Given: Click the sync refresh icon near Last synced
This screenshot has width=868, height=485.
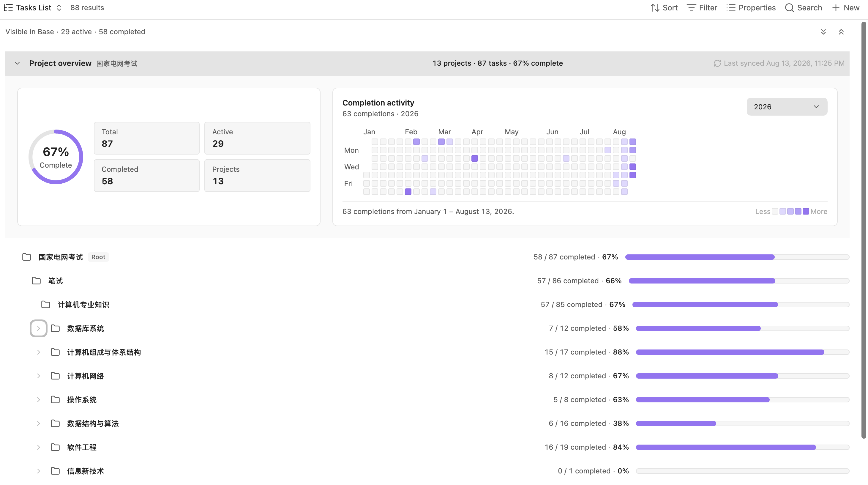Looking at the screenshot, I should (x=717, y=63).
